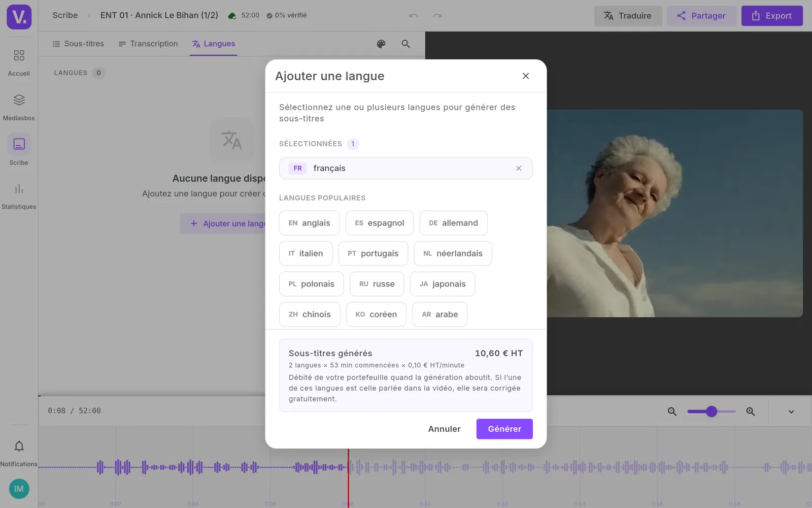Click Scribe in the breadcrumb
Screen dimensions: 812x508
coord(65,15)
